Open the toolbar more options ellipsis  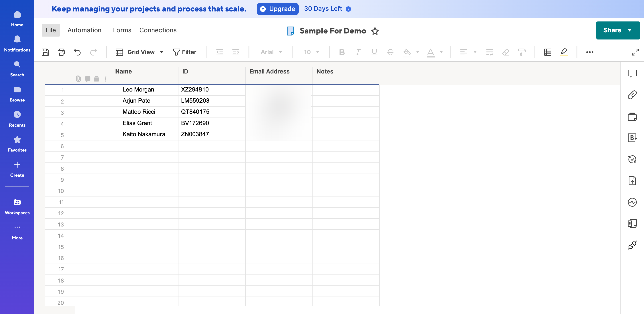coord(590,52)
